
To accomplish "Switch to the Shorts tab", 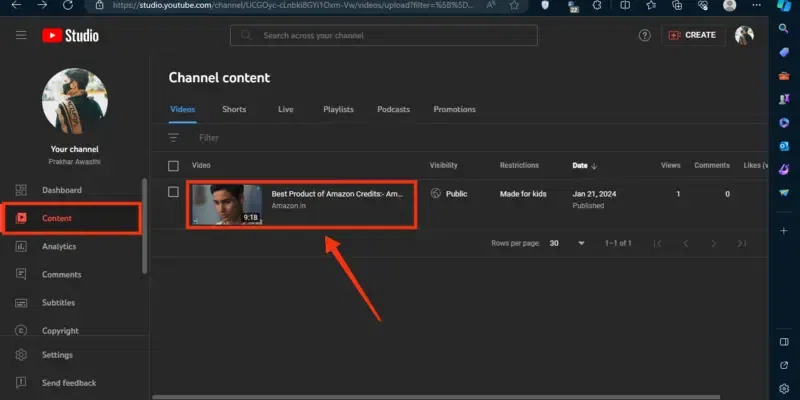I will [x=234, y=109].
